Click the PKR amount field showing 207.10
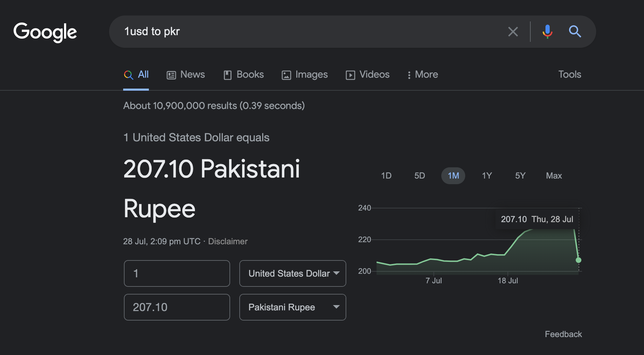Screen dimensions: 644x355 177,307
